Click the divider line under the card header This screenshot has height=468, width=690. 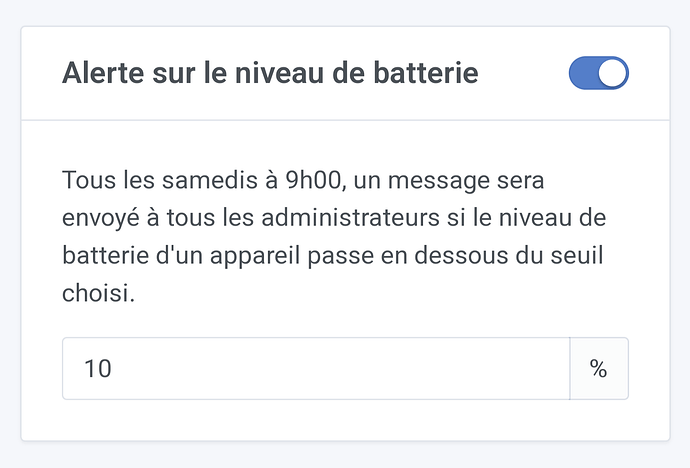pos(345,120)
